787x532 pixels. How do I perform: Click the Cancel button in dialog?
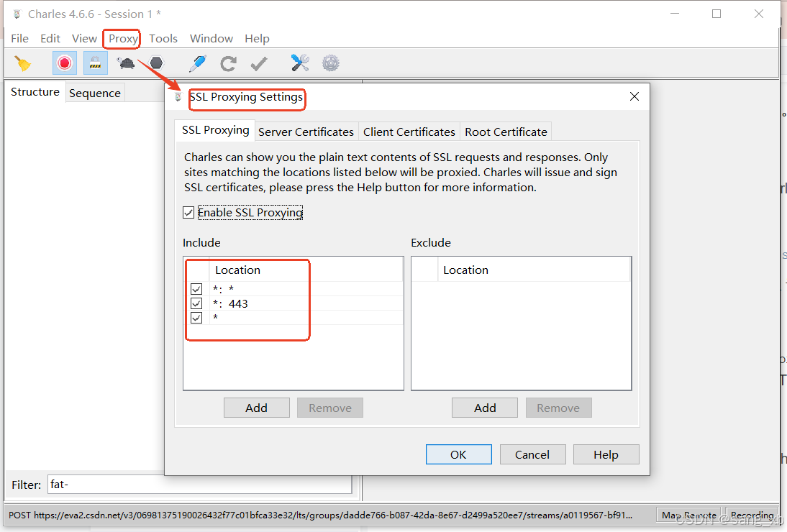pos(532,454)
